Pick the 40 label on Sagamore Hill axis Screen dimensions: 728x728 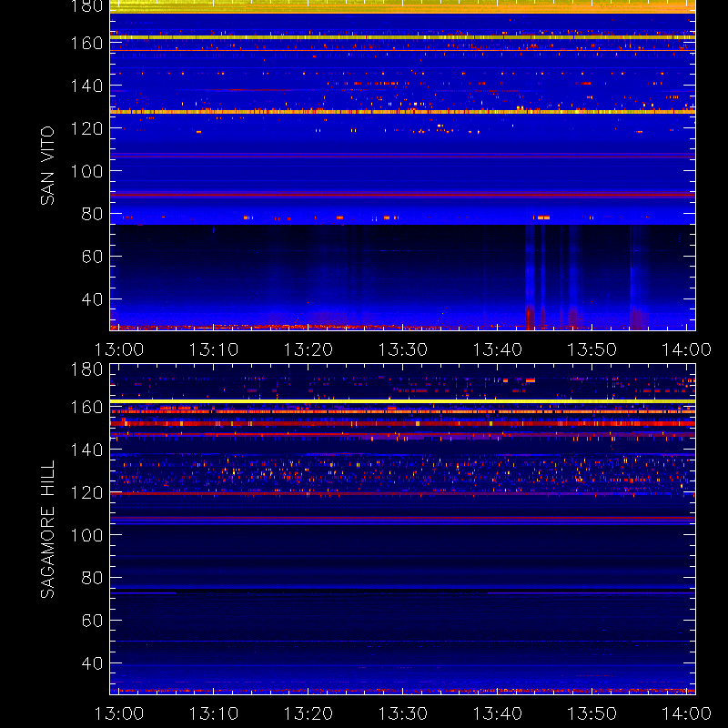tap(92, 663)
